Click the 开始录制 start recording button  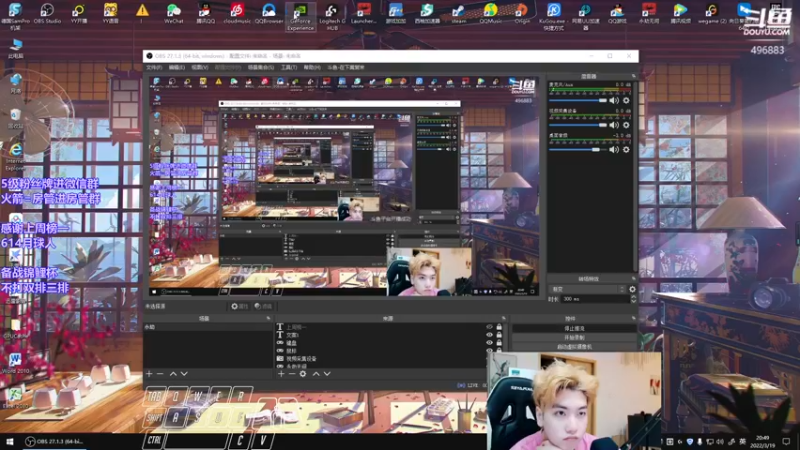(x=574, y=338)
